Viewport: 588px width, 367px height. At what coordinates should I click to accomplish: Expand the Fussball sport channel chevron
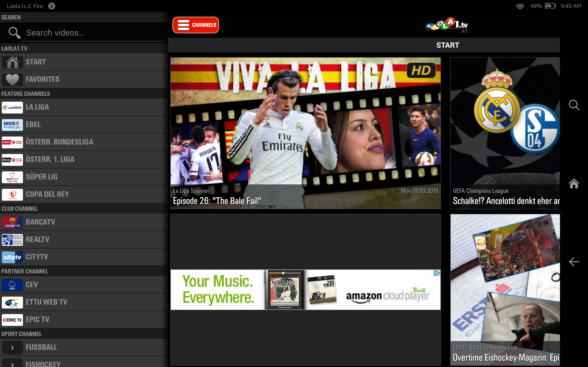(x=12, y=348)
